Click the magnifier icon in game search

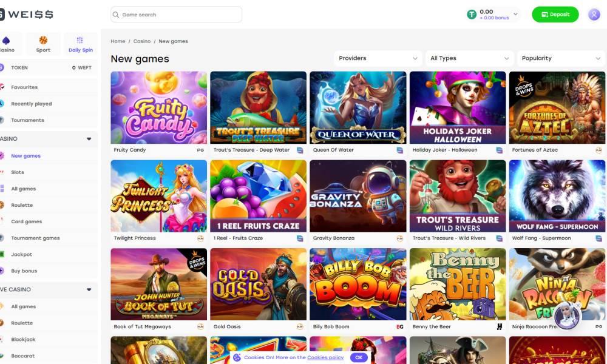click(115, 15)
